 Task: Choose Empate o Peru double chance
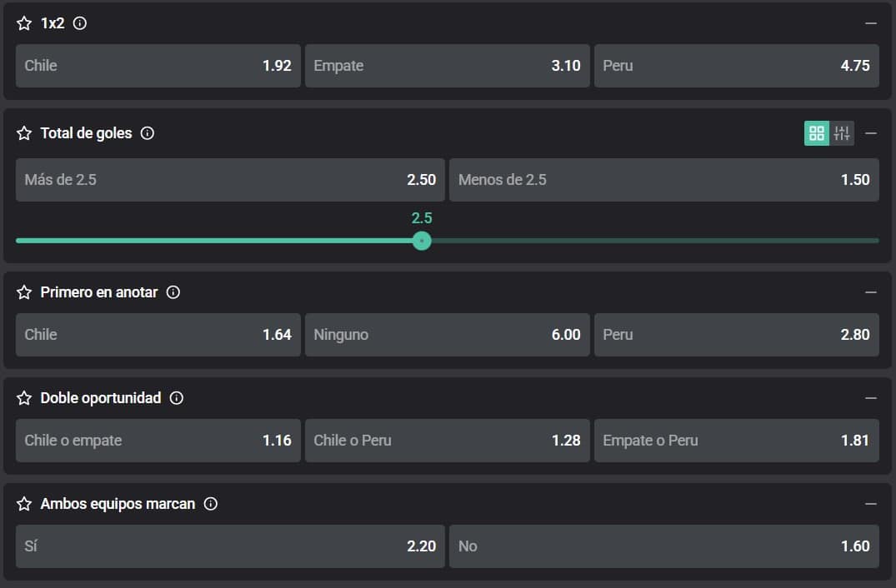(x=736, y=441)
